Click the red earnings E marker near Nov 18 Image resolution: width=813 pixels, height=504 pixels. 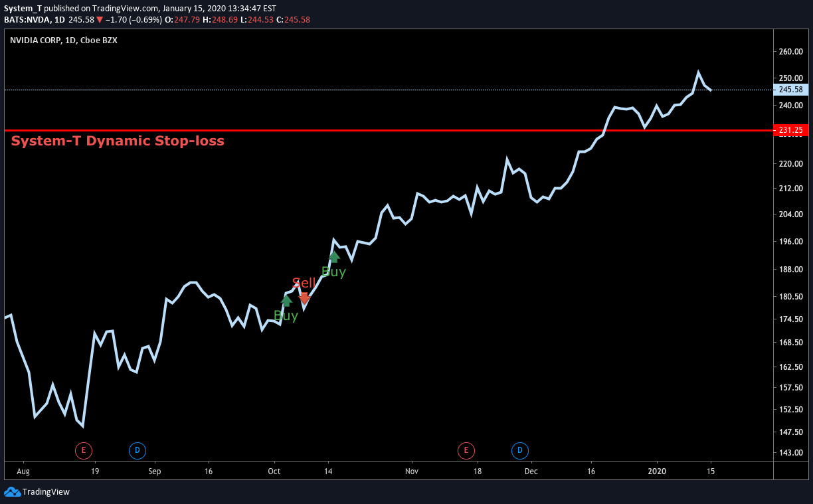click(x=466, y=451)
